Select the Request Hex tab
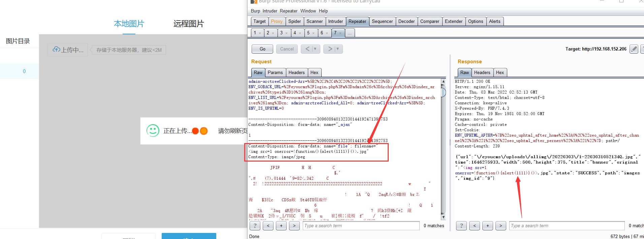The image size is (644, 239). click(x=314, y=72)
